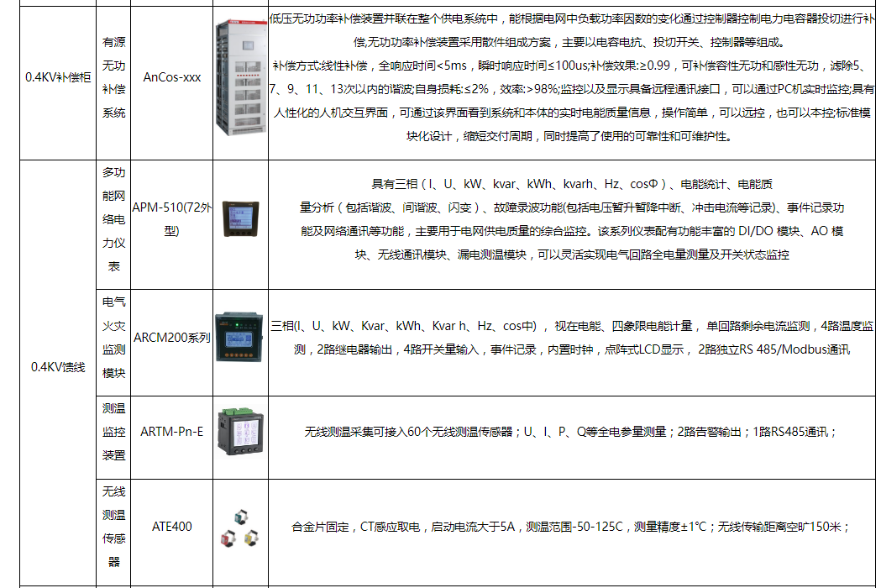The width and height of the screenshot is (881, 588).
Task: Click the AnCos-xxx cabinet product image
Action: 240,77
